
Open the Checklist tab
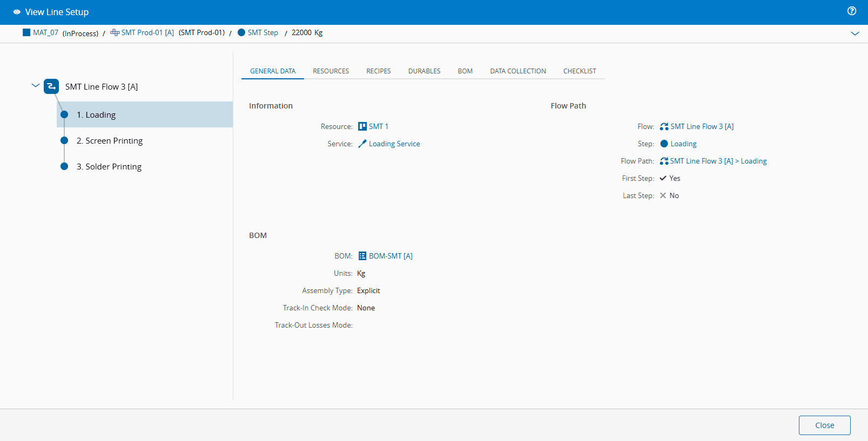click(x=579, y=71)
